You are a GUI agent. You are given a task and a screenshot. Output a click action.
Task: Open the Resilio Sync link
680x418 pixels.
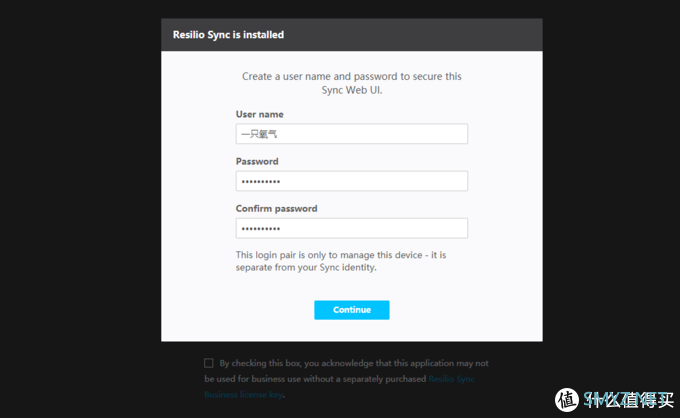[x=451, y=379]
